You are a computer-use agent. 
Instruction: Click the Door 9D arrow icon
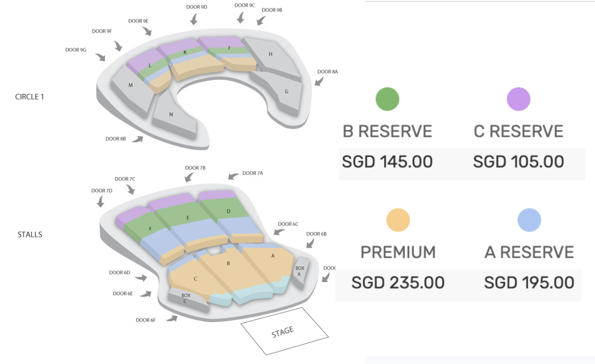pos(194,19)
